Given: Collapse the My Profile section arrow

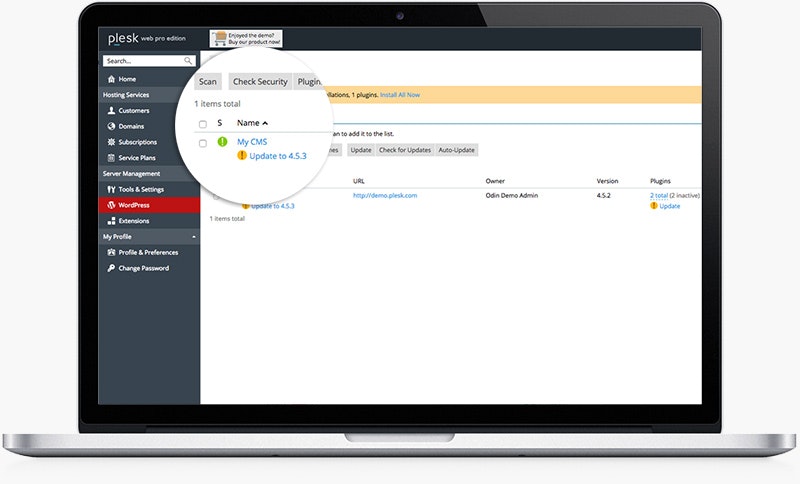Looking at the screenshot, I should (193, 237).
